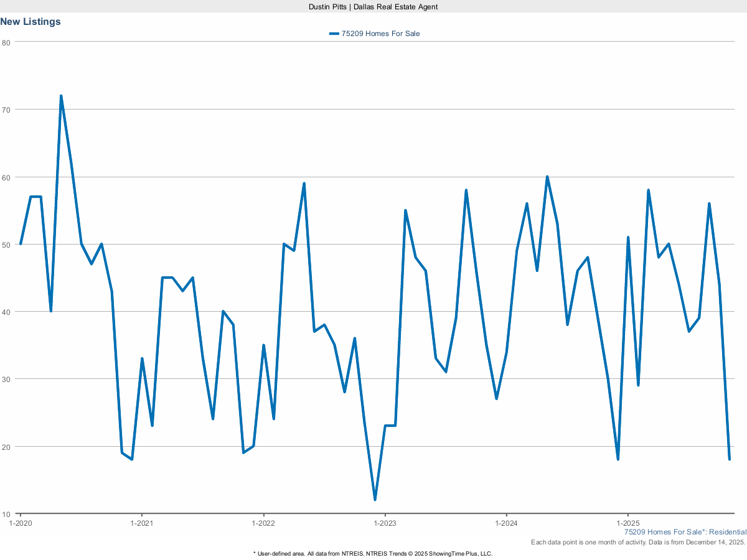Screen dimensions: 747x560
Task: Select the 1-2023 x-axis label
Action: pyautogui.click(x=385, y=523)
